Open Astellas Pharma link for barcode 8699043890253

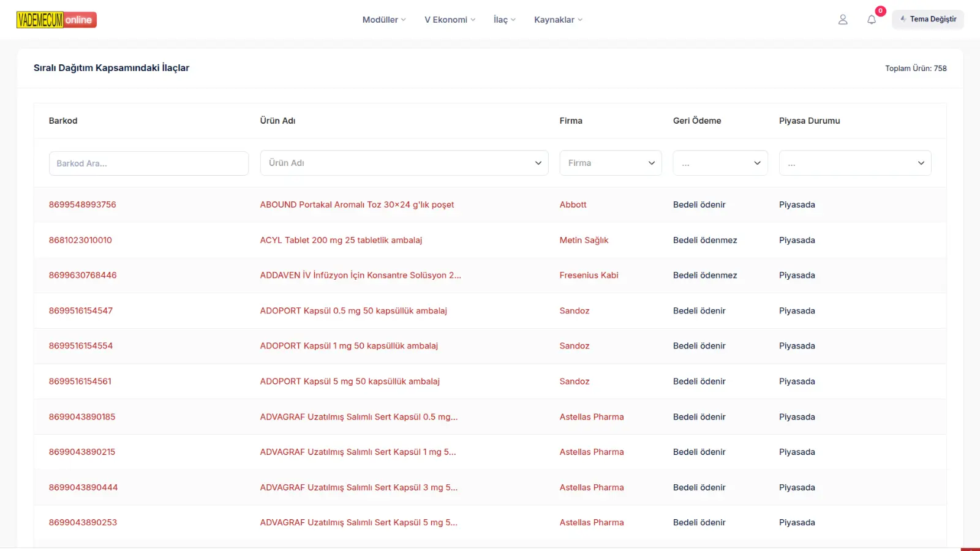pyautogui.click(x=592, y=522)
